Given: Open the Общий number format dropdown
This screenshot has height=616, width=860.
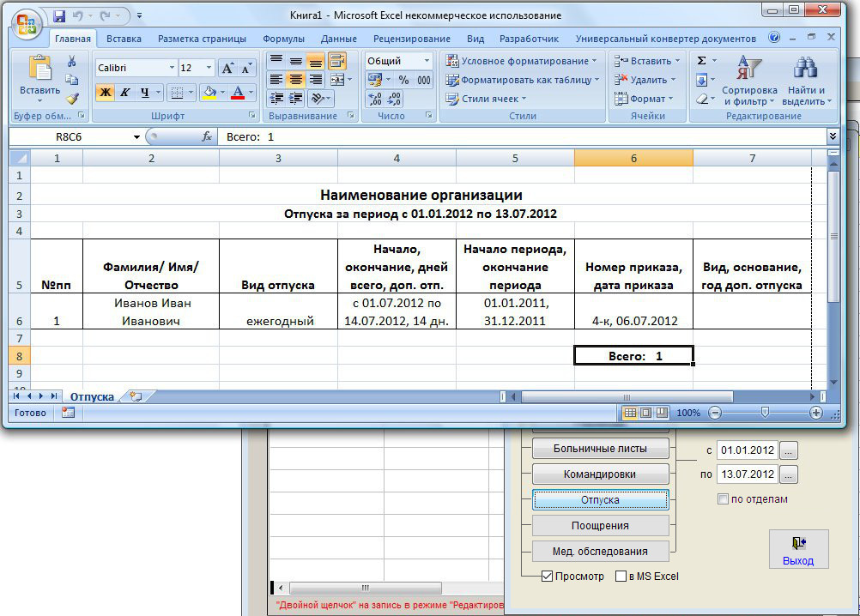Looking at the screenshot, I should (x=427, y=61).
